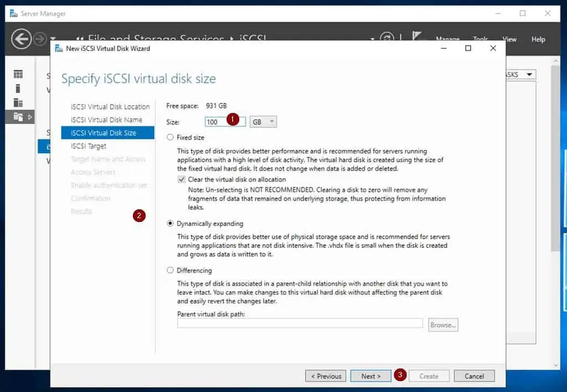Open navigation history dropdown arrow
The image size is (567, 392).
[x=53, y=38]
